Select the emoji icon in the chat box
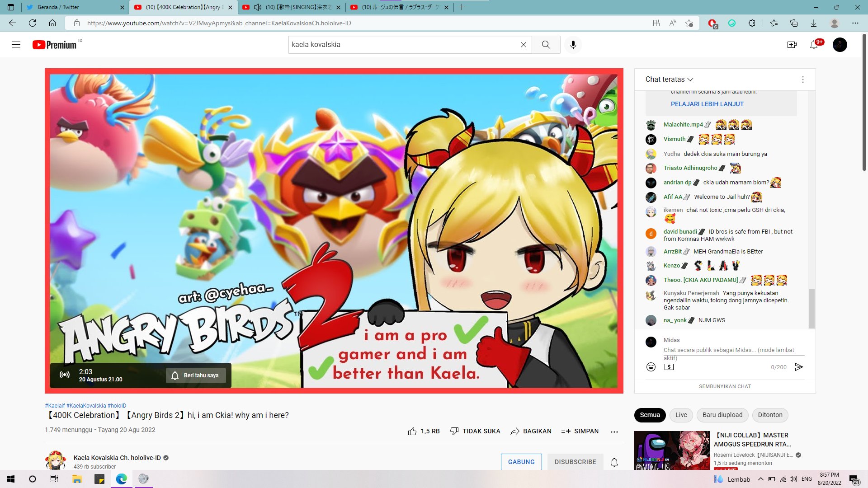 (x=651, y=366)
